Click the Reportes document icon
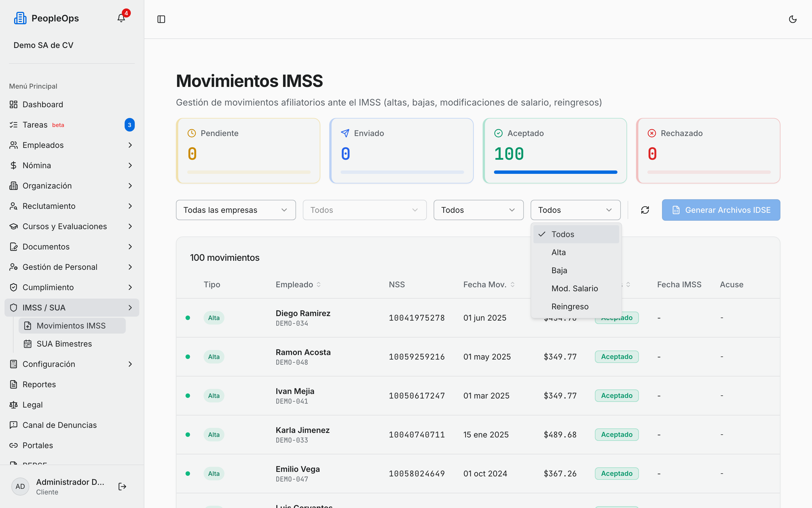The height and width of the screenshot is (508, 812). [14, 384]
